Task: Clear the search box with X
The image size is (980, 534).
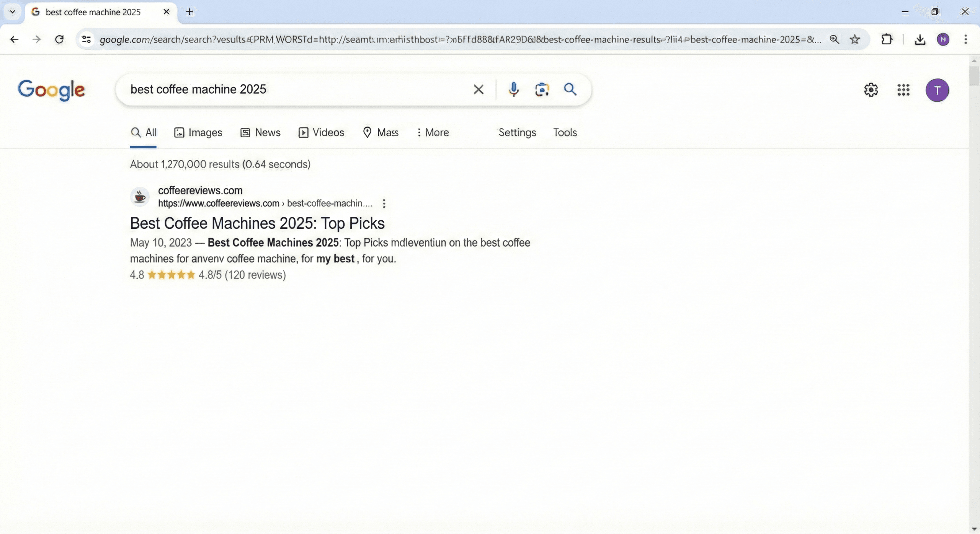Action: (478, 90)
